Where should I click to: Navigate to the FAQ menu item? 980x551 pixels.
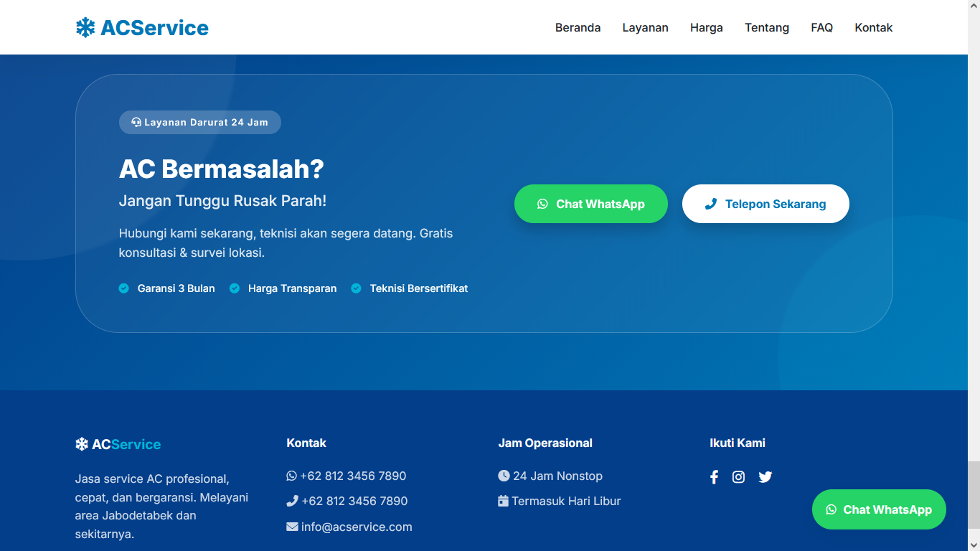pos(821,27)
